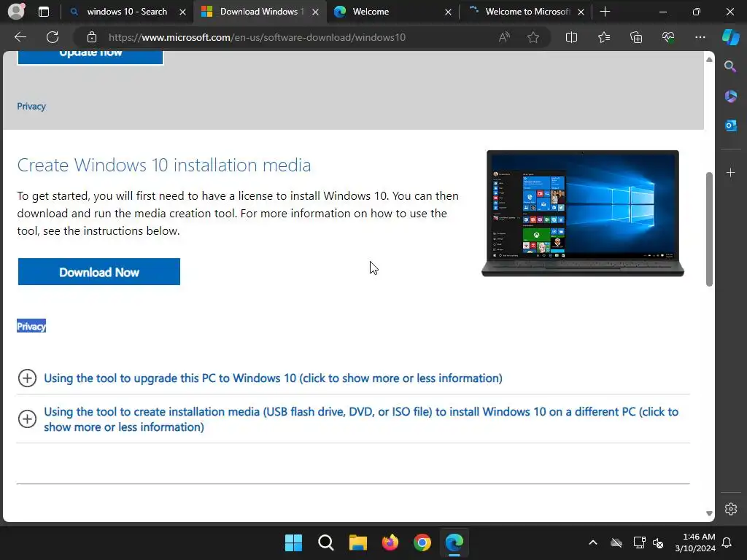Open Privacy link under Update now
Screen dimensions: 747x560
point(31,106)
